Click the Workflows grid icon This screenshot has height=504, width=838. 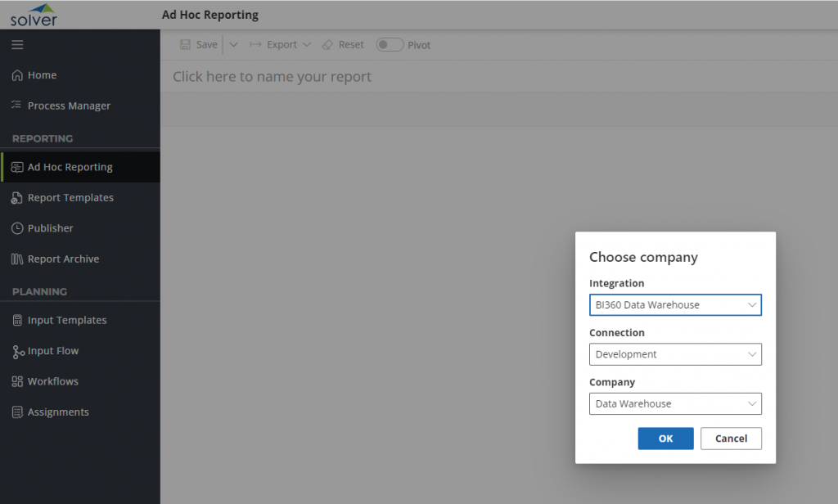[x=17, y=381]
